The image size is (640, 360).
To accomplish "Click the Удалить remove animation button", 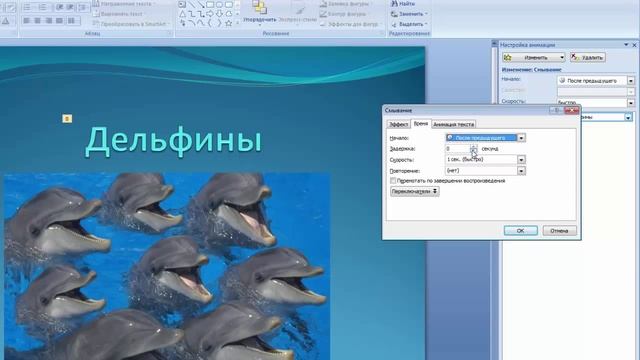I will point(587,58).
